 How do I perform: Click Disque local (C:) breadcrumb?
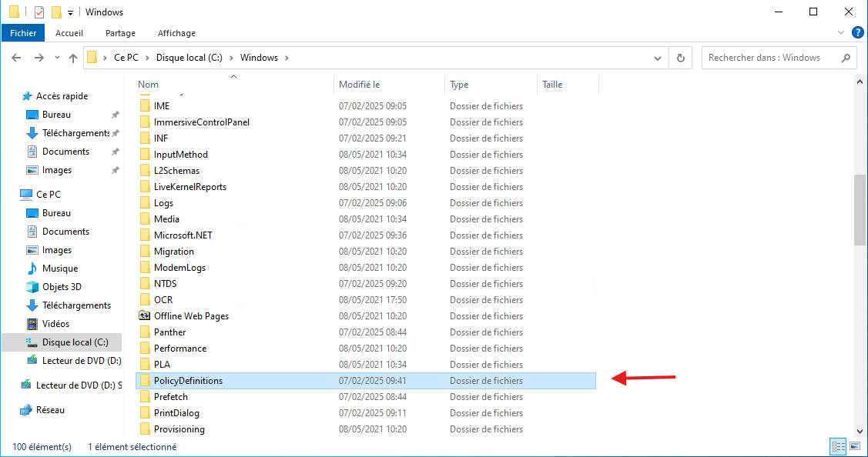(189, 58)
